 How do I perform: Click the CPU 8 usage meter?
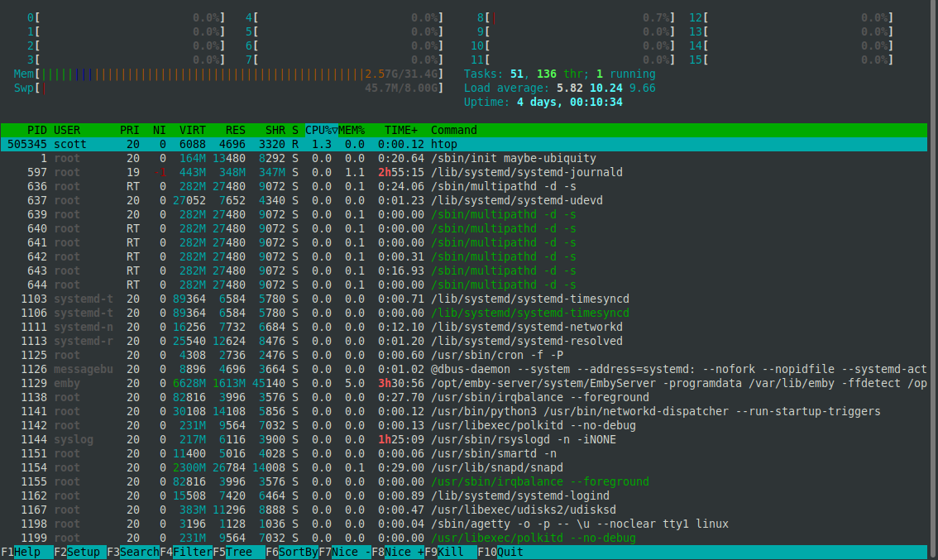(x=576, y=17)
